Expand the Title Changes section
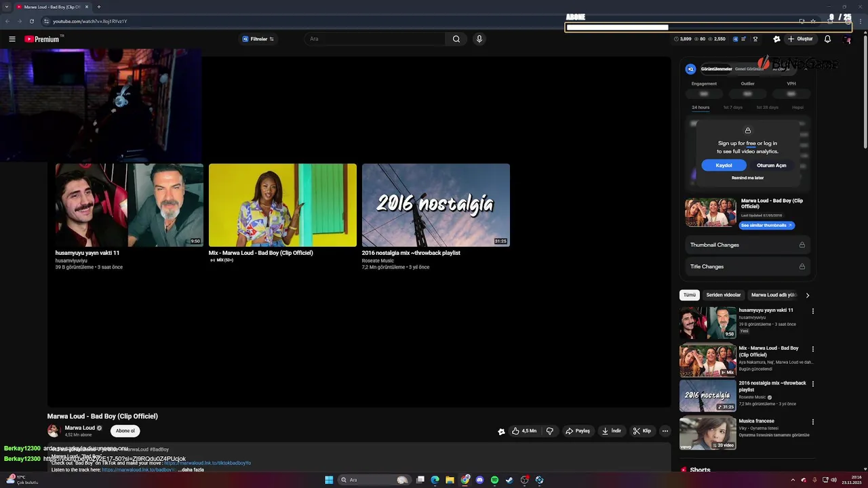868x488 pixels. (x=747, y=266)
